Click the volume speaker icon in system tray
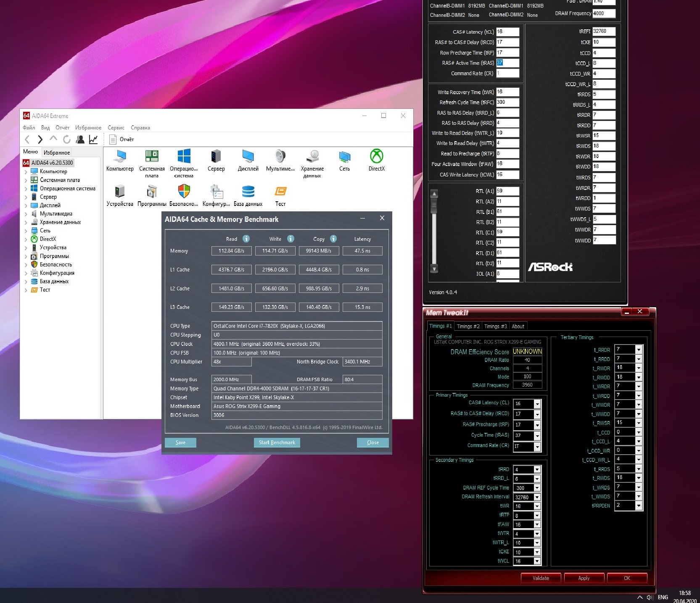700x603 pixels. click(x=650, y=597)
